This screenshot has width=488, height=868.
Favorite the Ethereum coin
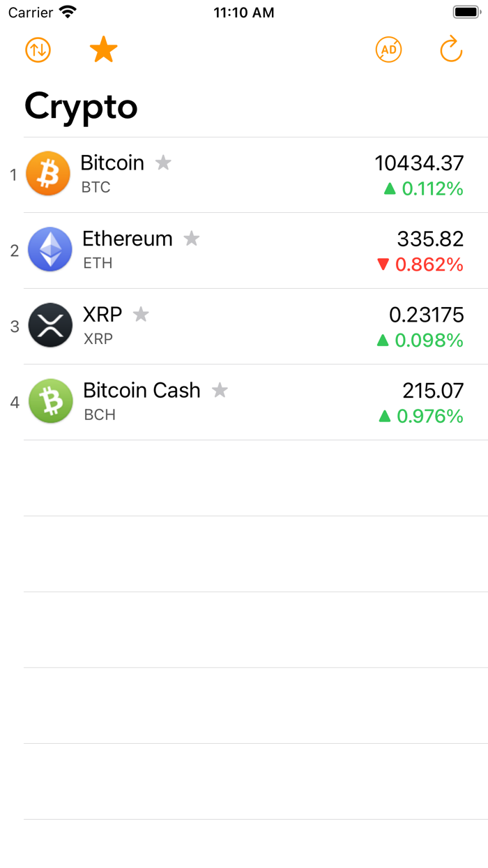pos(192,239)
